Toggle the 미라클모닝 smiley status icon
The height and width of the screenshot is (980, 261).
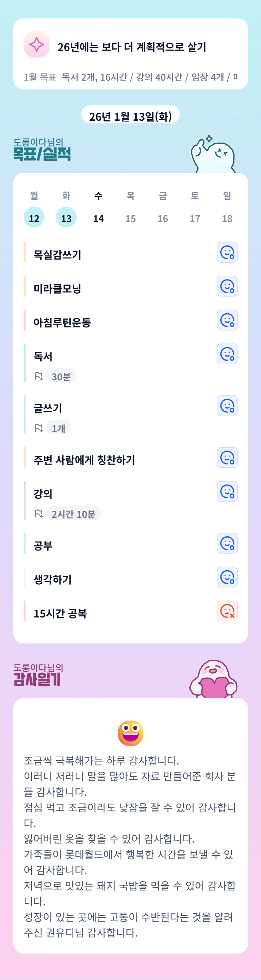[227, 286]
